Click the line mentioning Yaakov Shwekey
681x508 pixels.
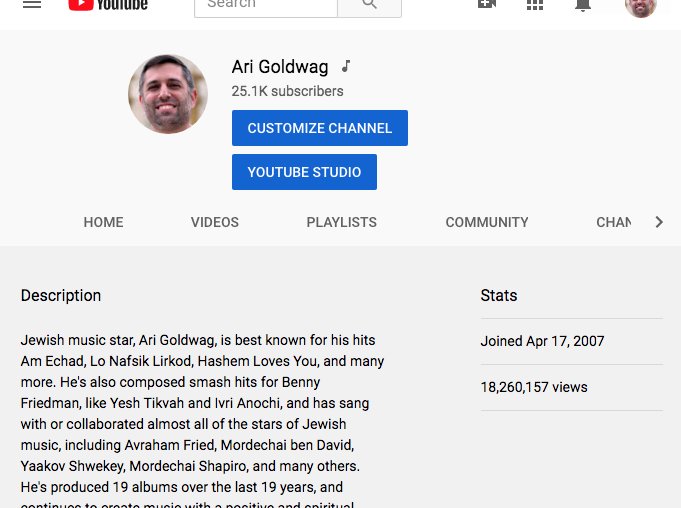point(190,466)
